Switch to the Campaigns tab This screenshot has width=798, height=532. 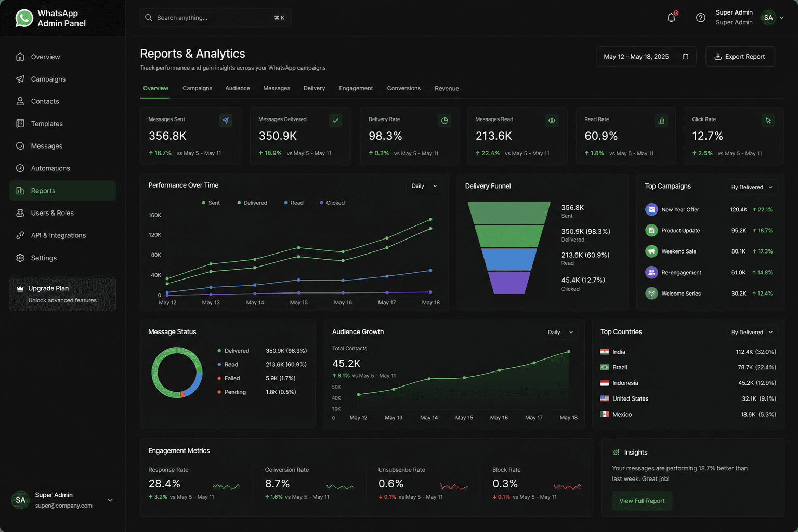198,88
